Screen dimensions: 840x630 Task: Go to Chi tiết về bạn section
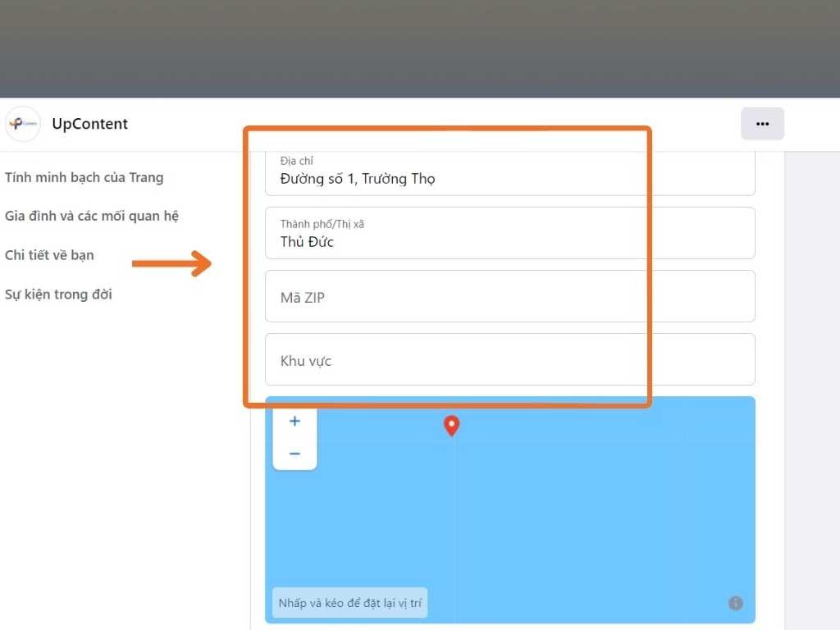(49, 255)
